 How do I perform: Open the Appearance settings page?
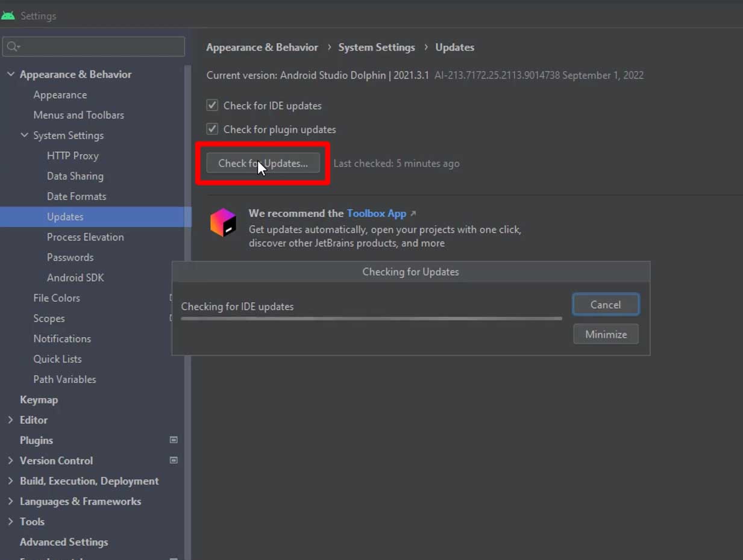pos(60,95)
